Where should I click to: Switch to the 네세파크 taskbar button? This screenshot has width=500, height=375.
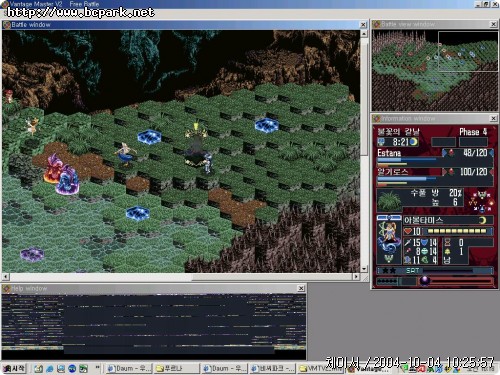(x=272, y=368)
